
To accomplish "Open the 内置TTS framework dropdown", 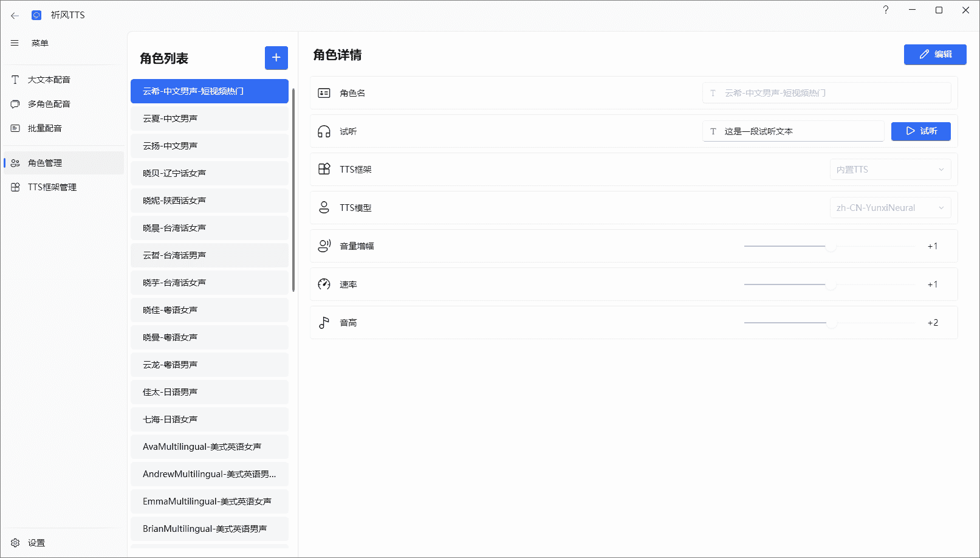I will (x=890, y=170).
